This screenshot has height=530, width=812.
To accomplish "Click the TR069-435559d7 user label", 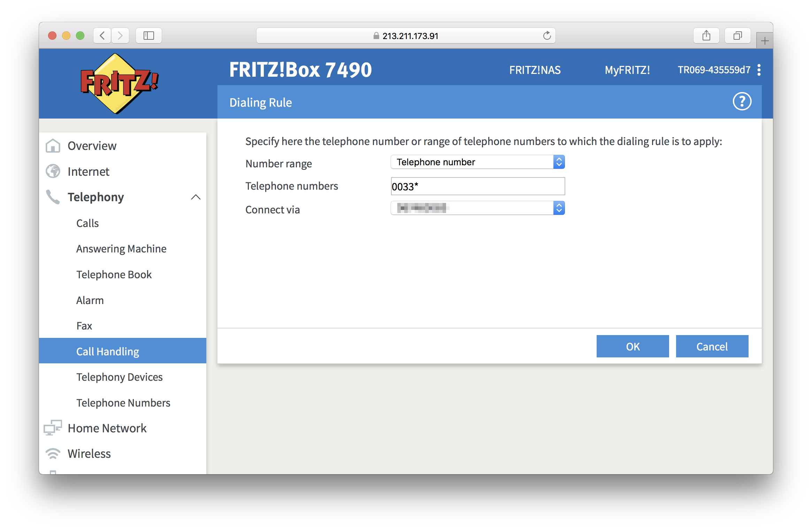I will point(714,70).
